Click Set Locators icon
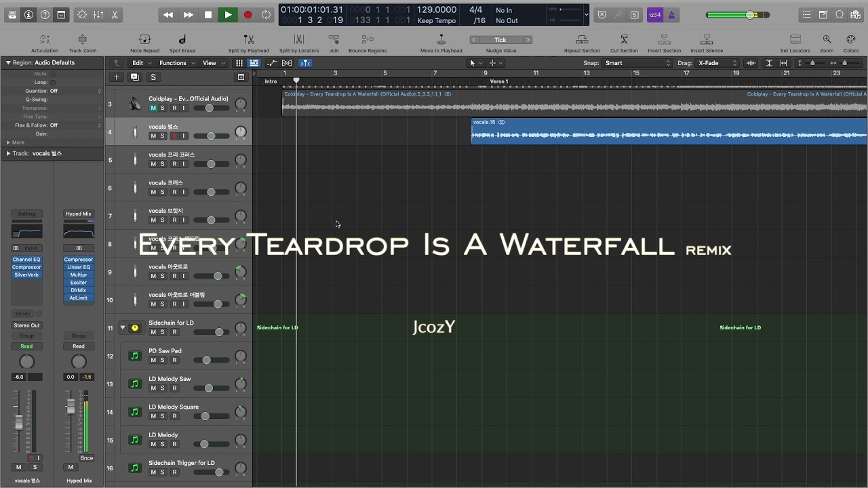 pos(795,40)
